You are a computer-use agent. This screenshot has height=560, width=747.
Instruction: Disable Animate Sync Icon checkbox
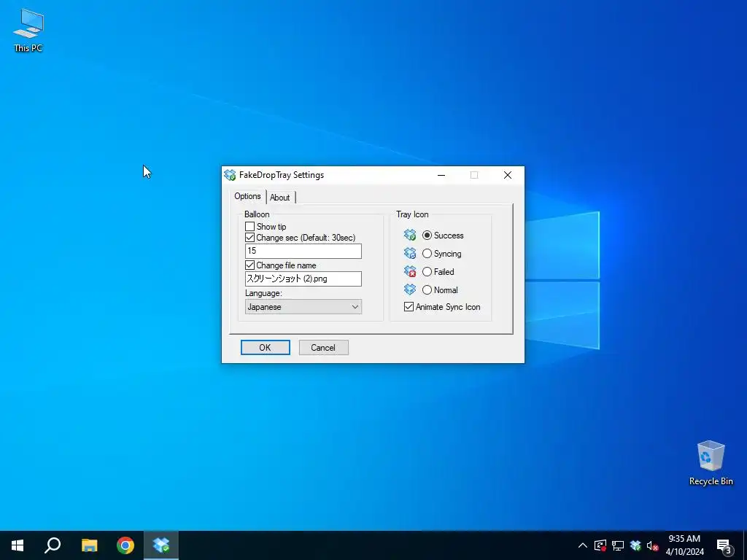tap(409, 307)
